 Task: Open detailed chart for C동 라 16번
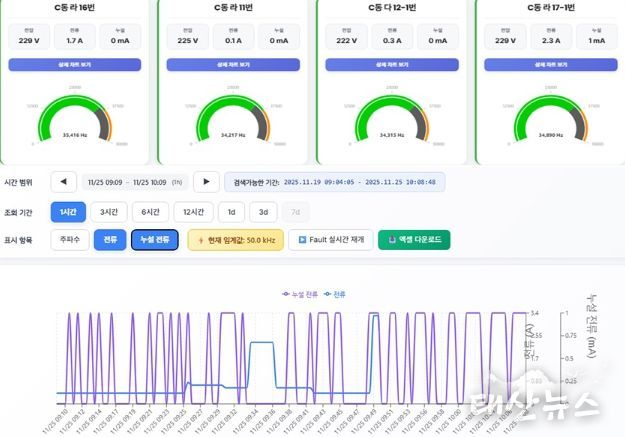[x=74, y=64]
